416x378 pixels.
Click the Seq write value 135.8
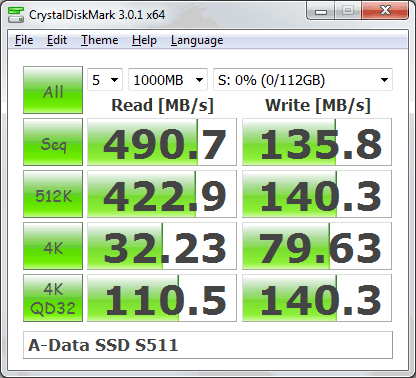pyautogui.click(x=317, y=142)
